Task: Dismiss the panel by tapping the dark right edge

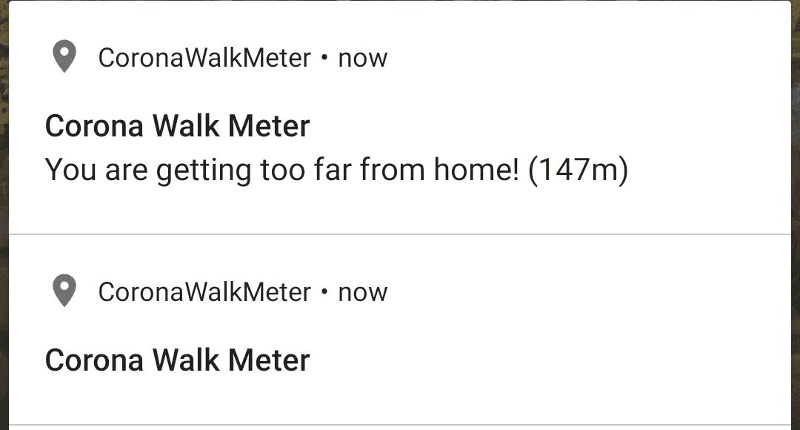Action: 795,215
